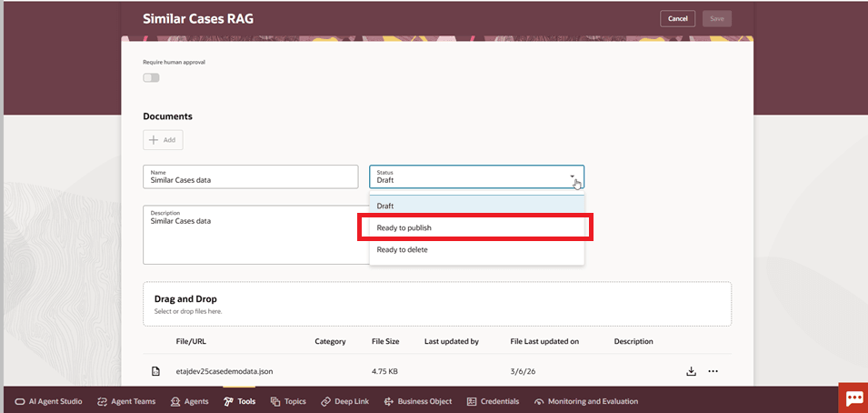Screen dimensions: 868x413
Task: Click the 3/6/26 date value
Action: click(x=523, y=371)
